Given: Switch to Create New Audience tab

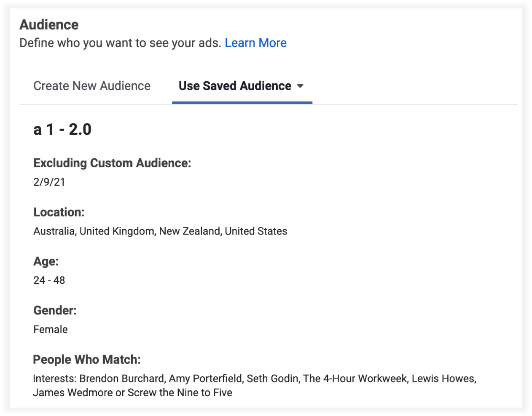Looking at the screenshot, I should point(92,86).
